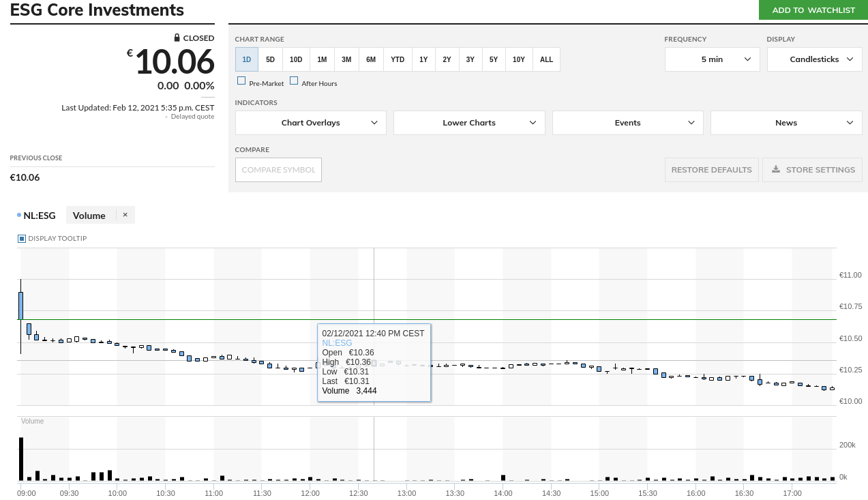This screenshot has height=500, width=868.
Task: Enable After Hours checkbox
Action: (x=294, y=80)
